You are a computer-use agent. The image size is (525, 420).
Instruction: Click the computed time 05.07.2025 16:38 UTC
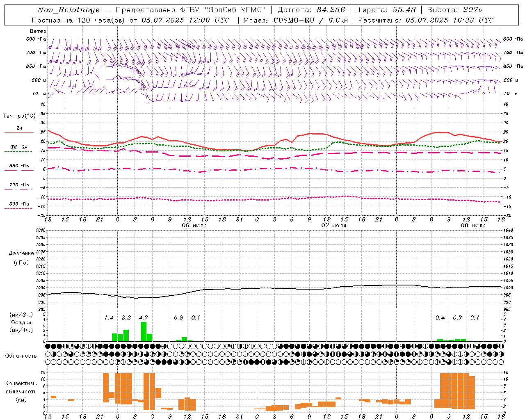point(450,20)
